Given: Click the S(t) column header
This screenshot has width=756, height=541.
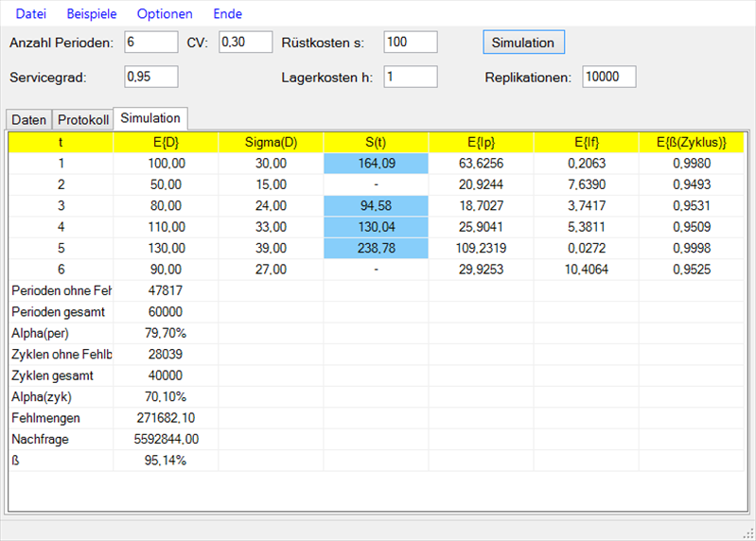Looking at the screenshot, I should point(376,143).
